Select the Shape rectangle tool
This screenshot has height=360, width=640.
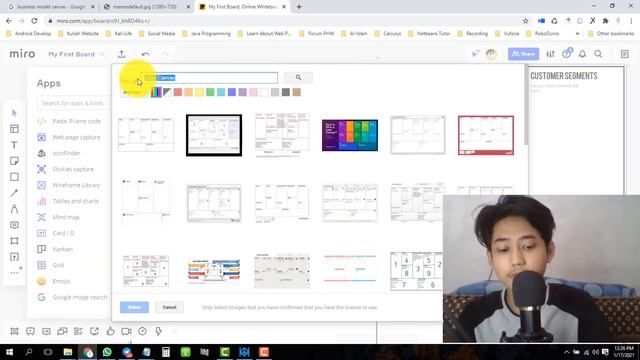coord(14,177)
